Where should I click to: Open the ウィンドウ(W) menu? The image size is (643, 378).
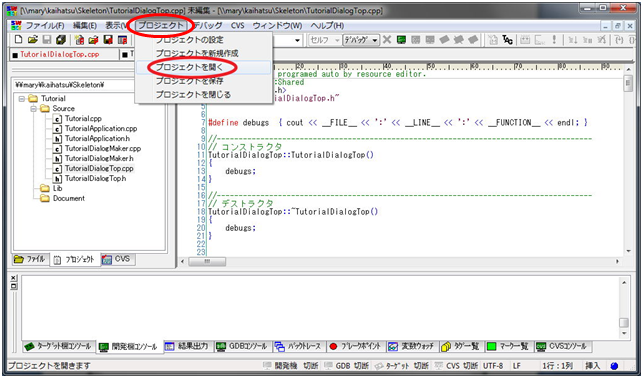pos(277,25)
